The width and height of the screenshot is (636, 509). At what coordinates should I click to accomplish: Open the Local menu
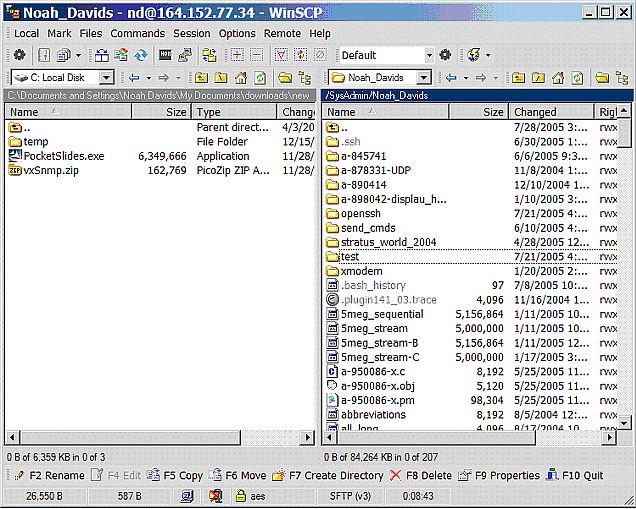27,33
